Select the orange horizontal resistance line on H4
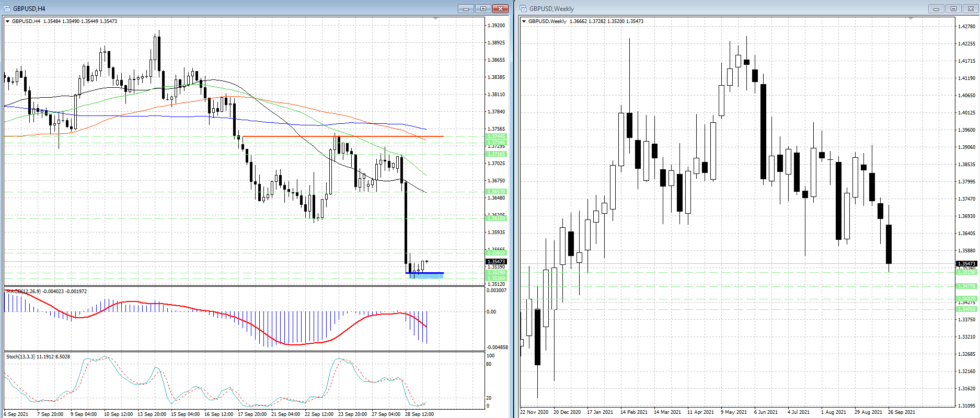Viewport: 980px width, 418px height. [x=343, y=136]
